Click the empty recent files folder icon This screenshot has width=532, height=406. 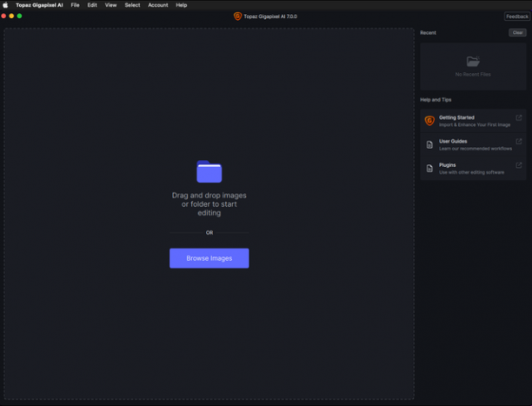point(473,62)
